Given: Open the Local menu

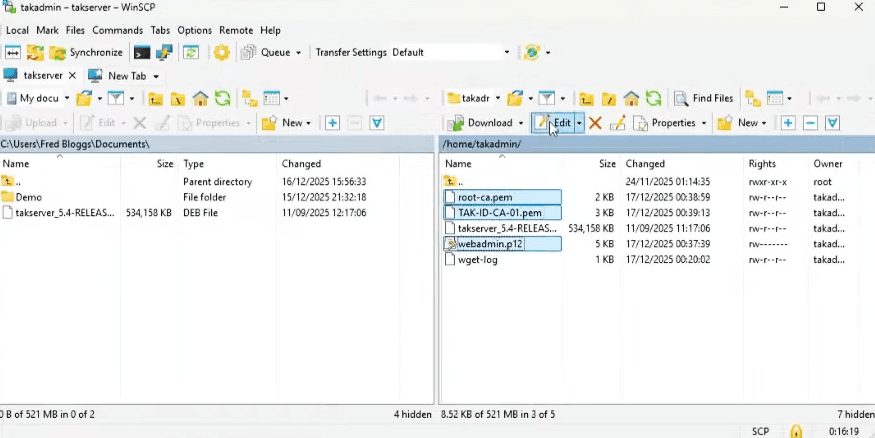Looking at the screenshot, I should pyautogui.click(x=17, y=30).
